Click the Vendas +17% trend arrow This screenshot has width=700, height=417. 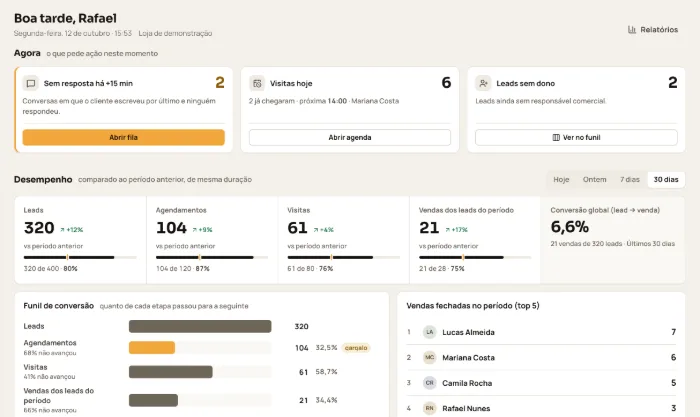click(x=447, y=230)
